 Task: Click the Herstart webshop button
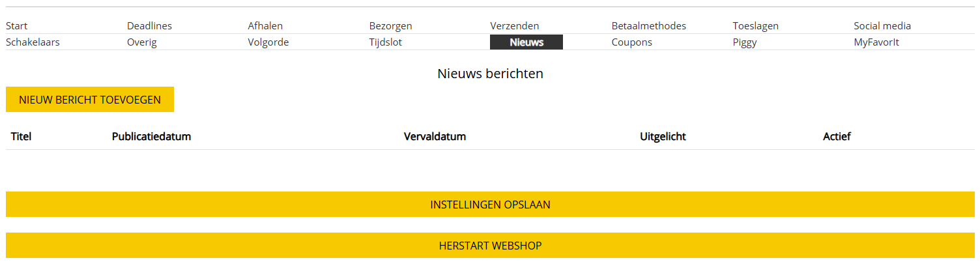[x=490, y=246]
